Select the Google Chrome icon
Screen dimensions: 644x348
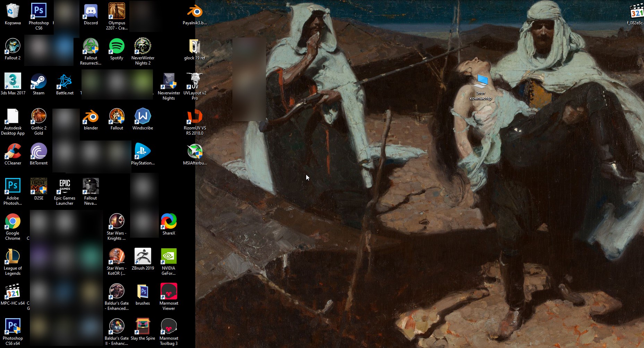coord(13,222)
